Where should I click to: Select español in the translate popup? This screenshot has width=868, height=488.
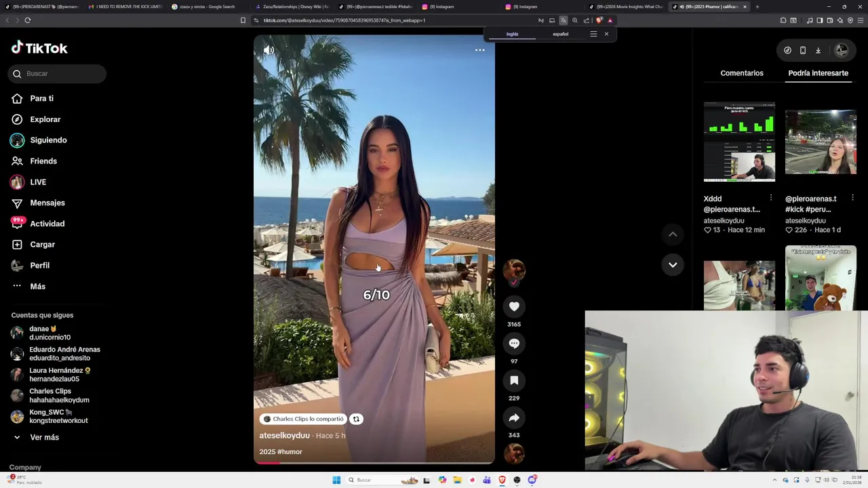click(560, 34)
